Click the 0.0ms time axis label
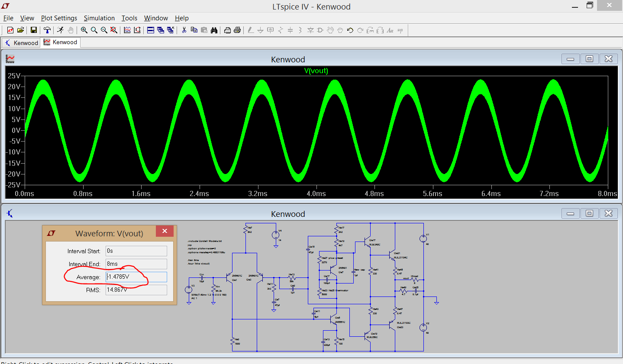Viewport: 623px width, 364px height. coord(24,193)
